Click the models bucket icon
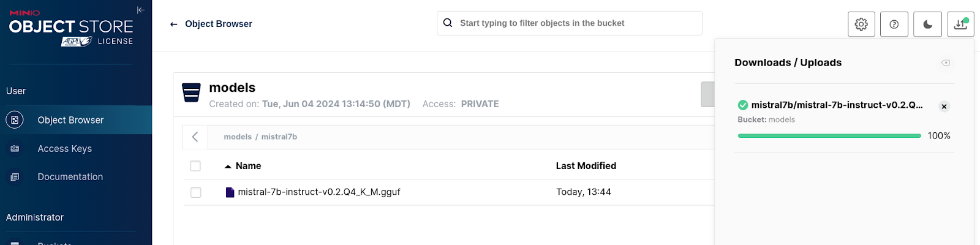The height and width of the screenshot is (245, 980). tap(191, 92)
